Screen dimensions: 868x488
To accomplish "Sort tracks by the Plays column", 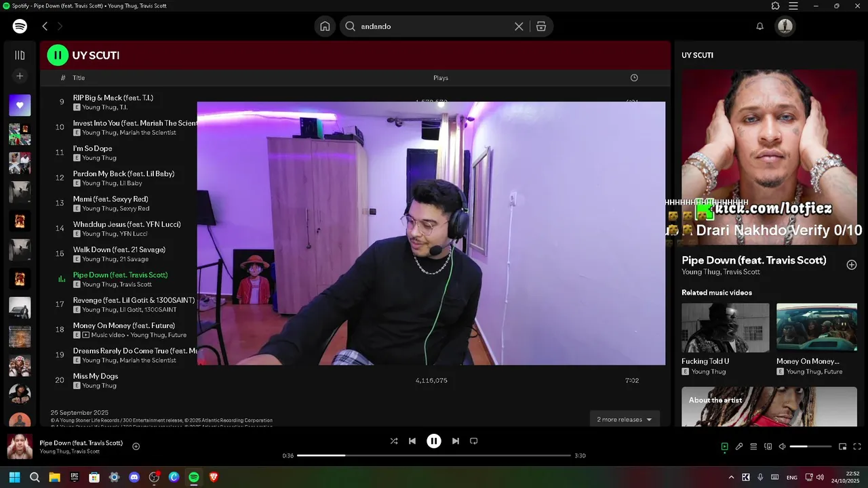I will click(441, 78).
